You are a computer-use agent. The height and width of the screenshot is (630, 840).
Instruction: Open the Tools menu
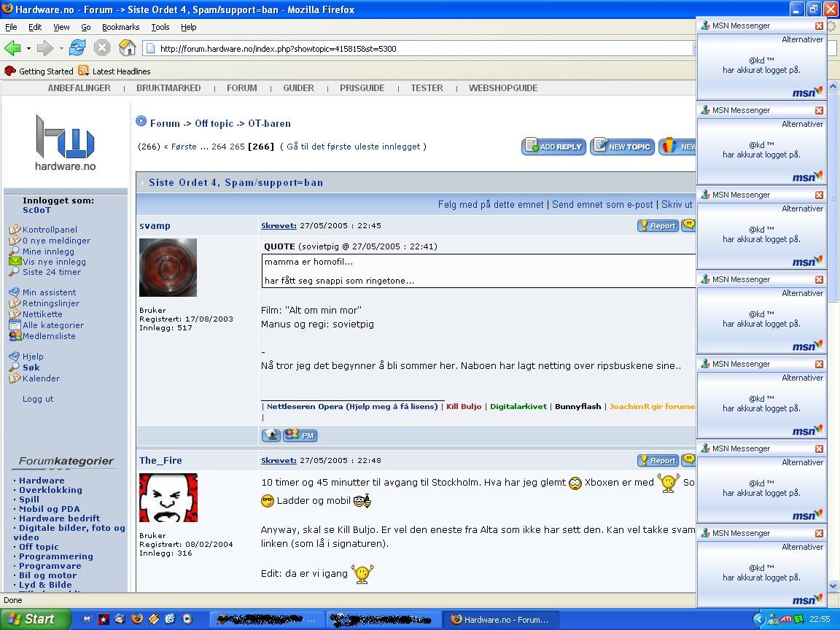click(160, 27)
